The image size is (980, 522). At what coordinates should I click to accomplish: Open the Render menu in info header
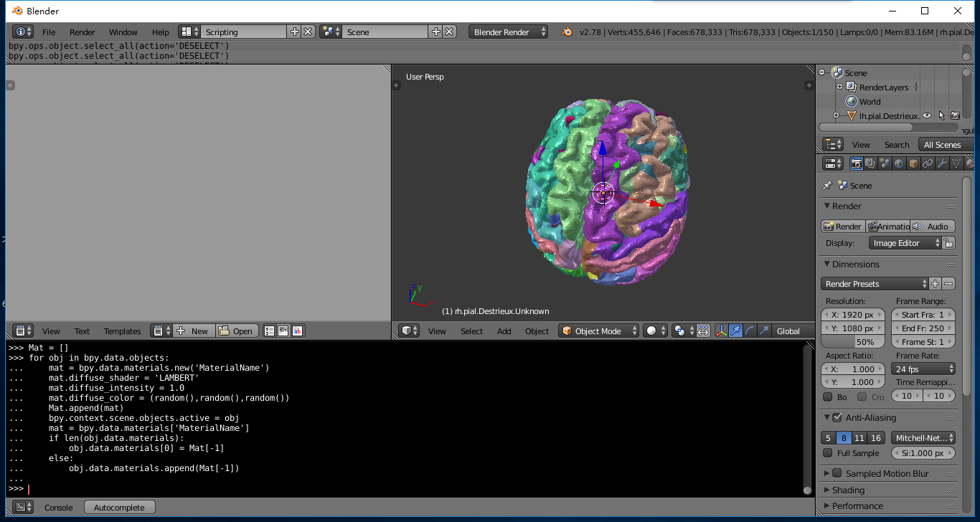[83, 32]
